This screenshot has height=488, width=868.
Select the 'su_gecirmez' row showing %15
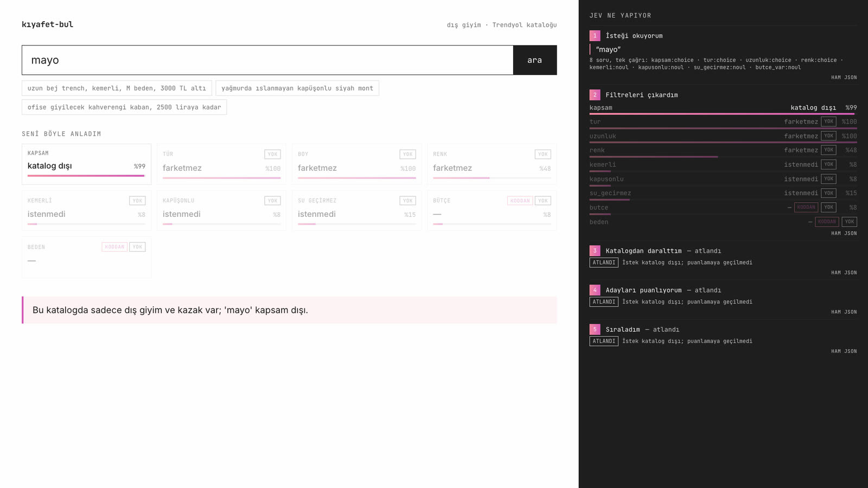click(723, 194)
